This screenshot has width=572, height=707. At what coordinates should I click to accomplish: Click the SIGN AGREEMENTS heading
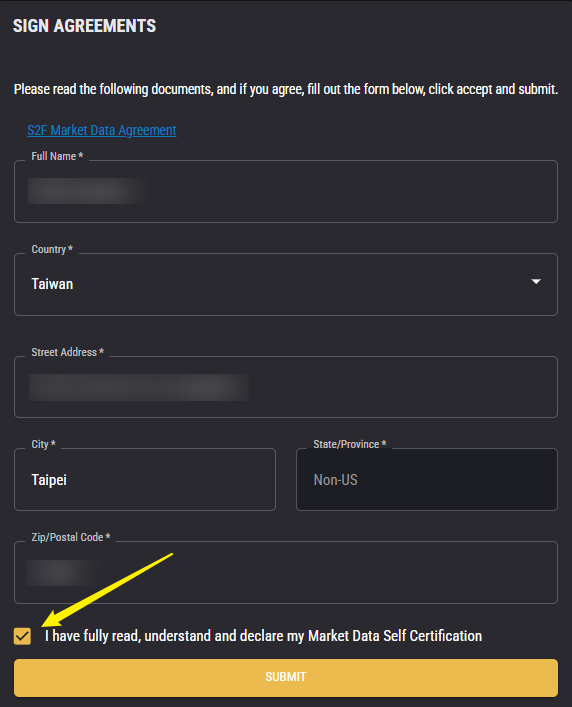tap(84, 26)
